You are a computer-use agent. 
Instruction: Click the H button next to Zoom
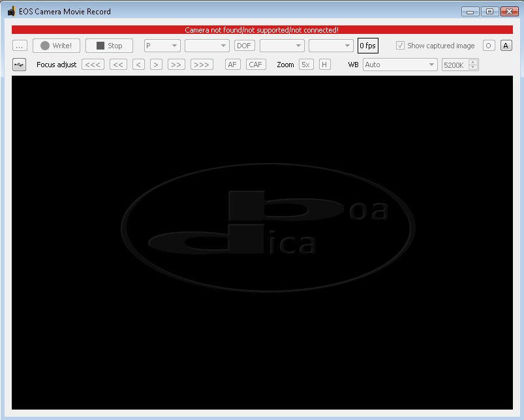325,65
